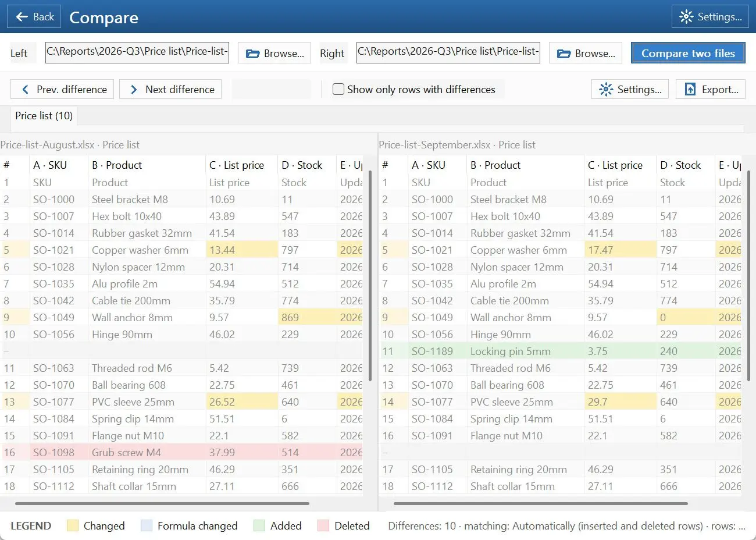Image resolution: width=756 pixels, height=540 pixels.
Task: Select left Ball bearing 608 cell
Action: pyautogui.click(x=147, y=385)
